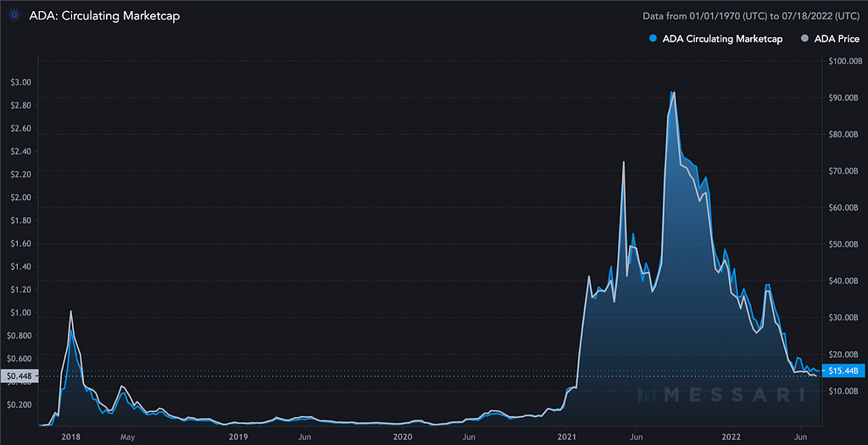Select the 'ADA: Circulating Marketcap' chart title
868x445 pixels.
[104, 15]
